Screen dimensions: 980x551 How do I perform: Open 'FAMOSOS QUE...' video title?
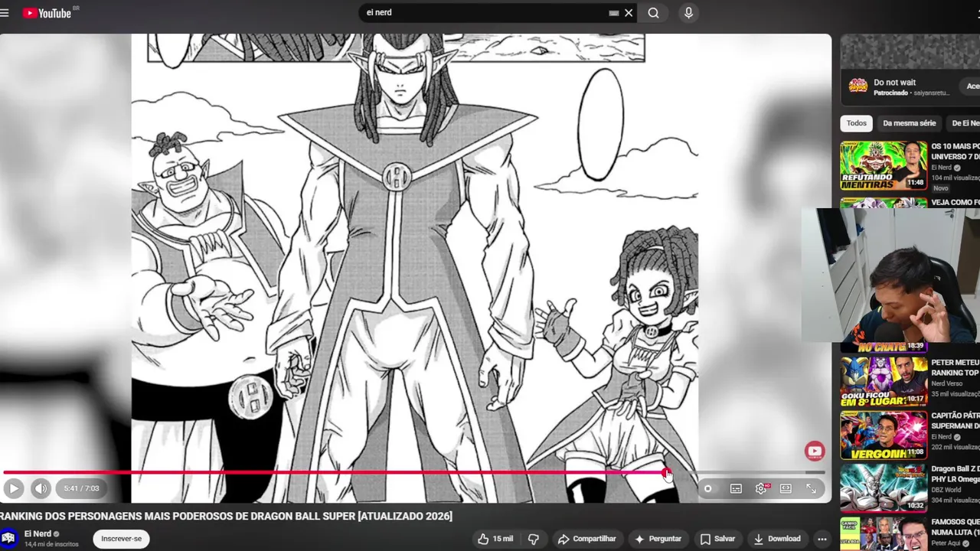click(955, 527)
